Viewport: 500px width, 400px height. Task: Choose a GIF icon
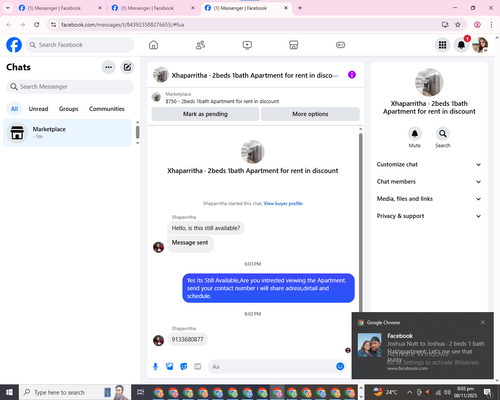[198, 367]
